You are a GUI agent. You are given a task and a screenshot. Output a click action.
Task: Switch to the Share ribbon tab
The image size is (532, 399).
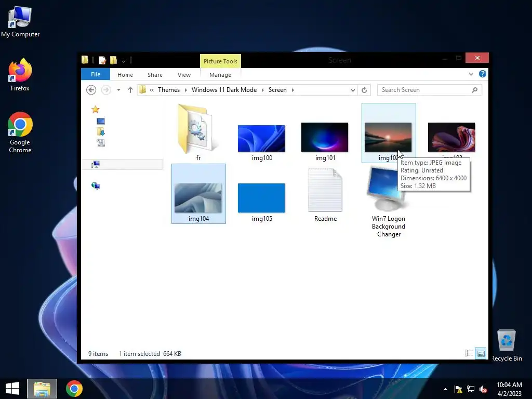(x=155, y=75)
